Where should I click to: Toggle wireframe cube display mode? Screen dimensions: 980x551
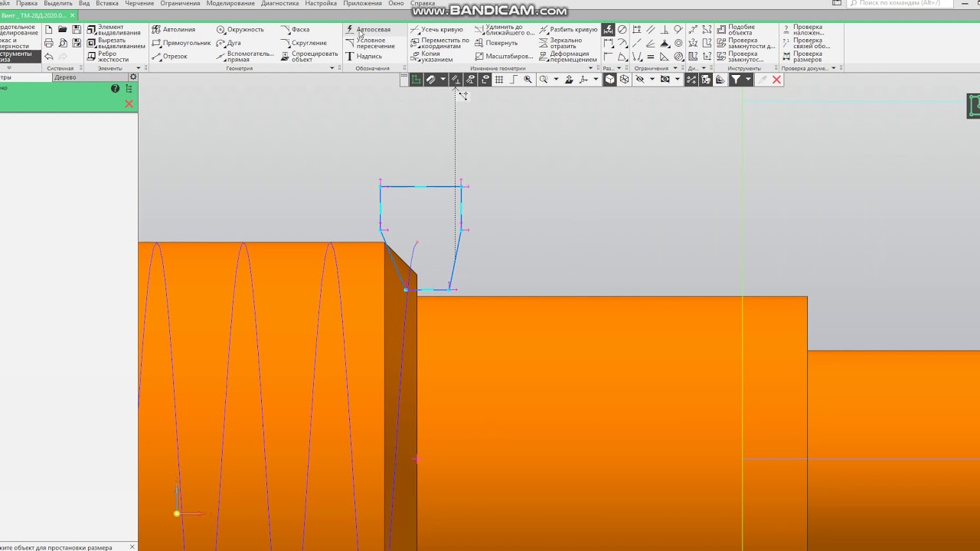624,80
